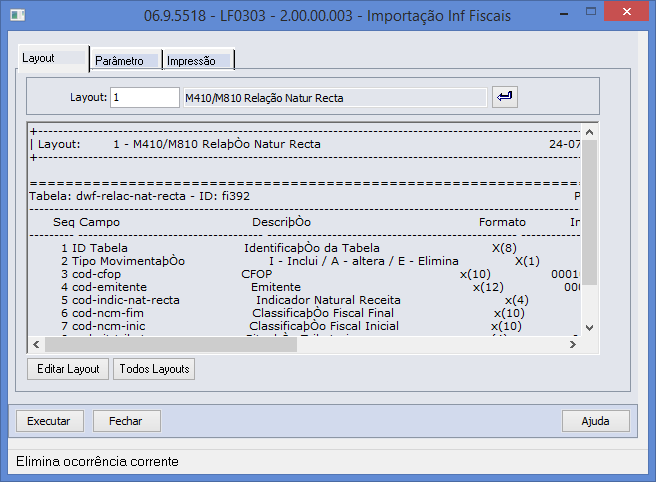This screenshot has height=482, width=657.
Task: Click the 'CFOP' description text
Action: tap(256, 274)
